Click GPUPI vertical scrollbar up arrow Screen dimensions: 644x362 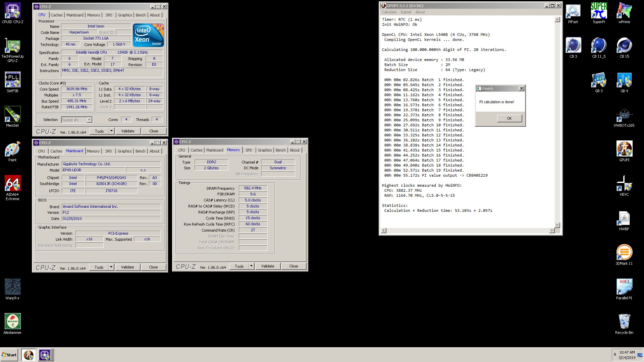[x=557, y=19]
